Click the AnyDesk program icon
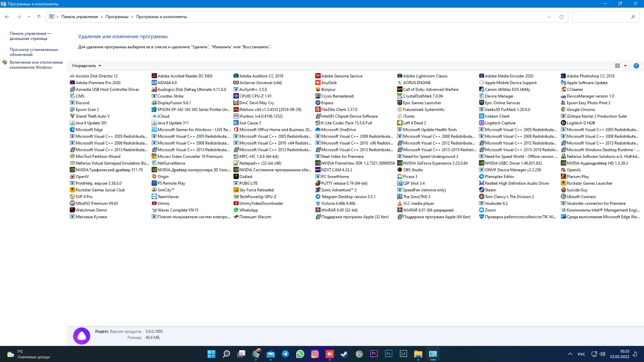The height and width of the screenshot is (362, 644). click(318, 83)
